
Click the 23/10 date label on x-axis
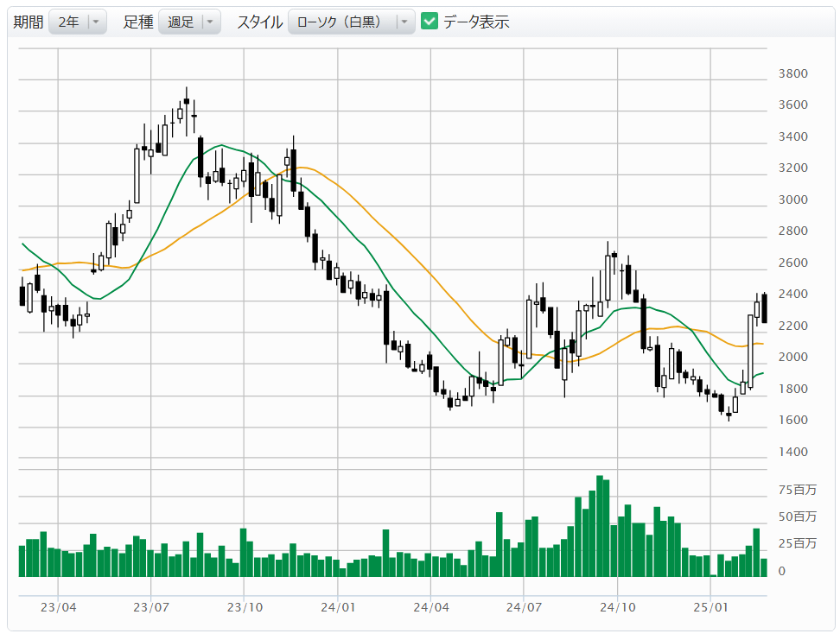(245, 607)
